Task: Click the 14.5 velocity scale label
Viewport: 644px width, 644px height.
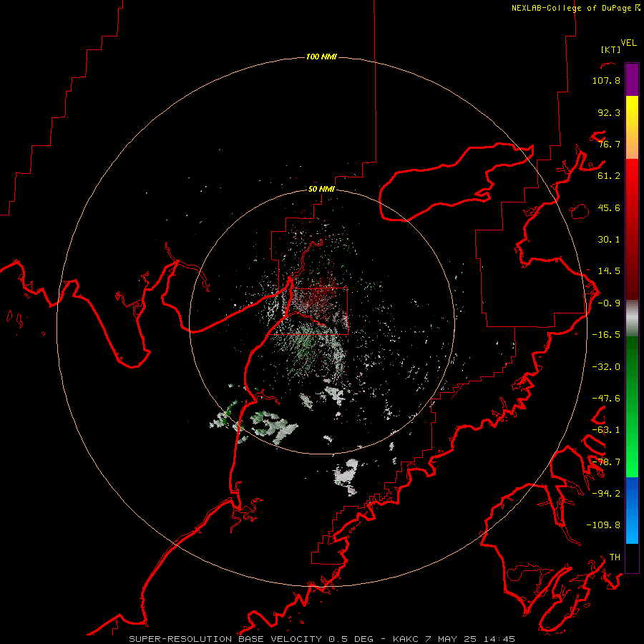Action: 609,271
